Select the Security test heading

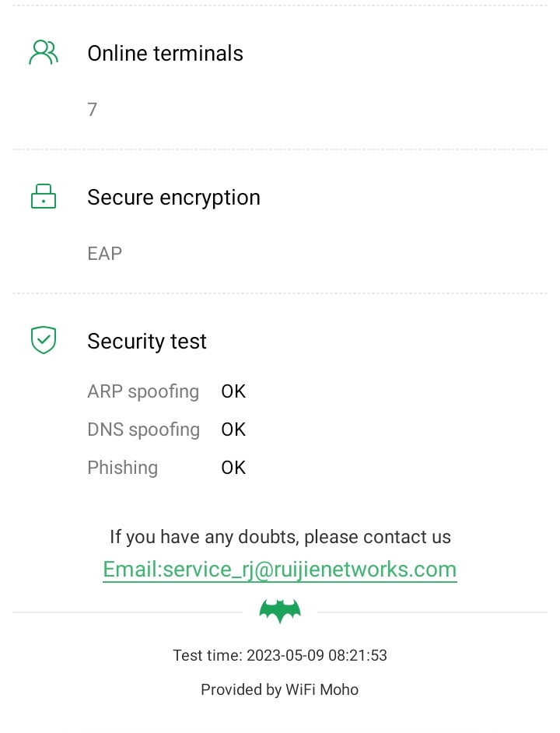(x=147, y=342)
